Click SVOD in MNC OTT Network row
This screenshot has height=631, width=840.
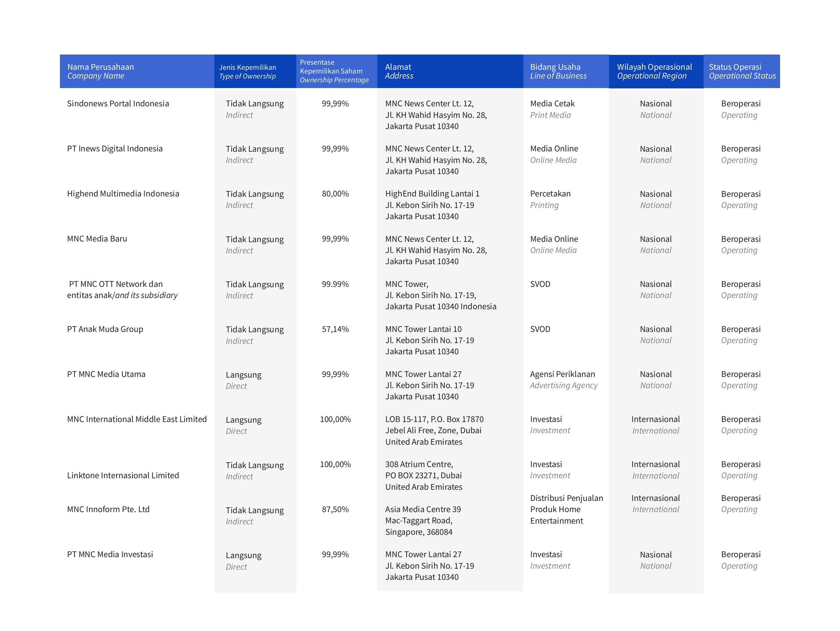tap(540, 284)
